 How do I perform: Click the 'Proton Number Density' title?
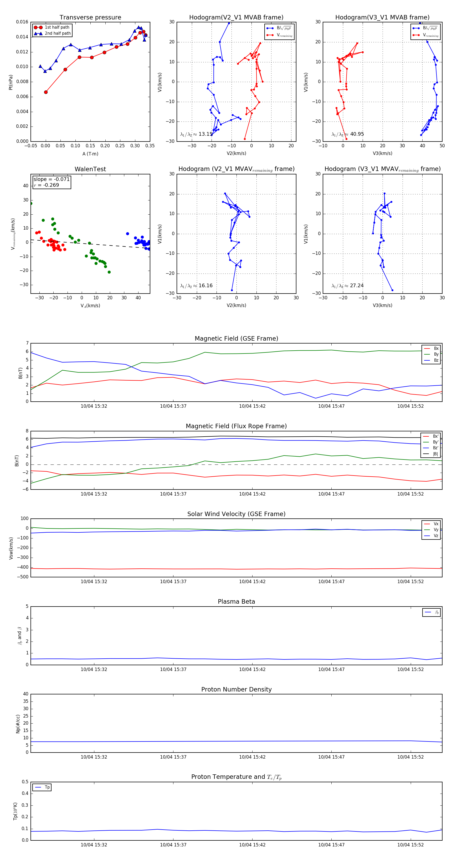pos(236,689)
